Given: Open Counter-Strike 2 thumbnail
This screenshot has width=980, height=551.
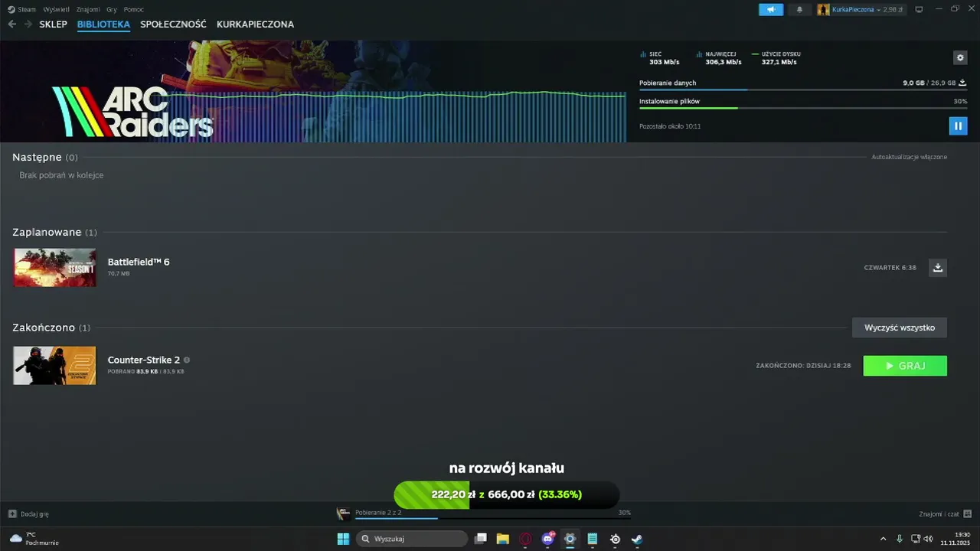Looking at the screenshot, I should (x=55, y=366).
